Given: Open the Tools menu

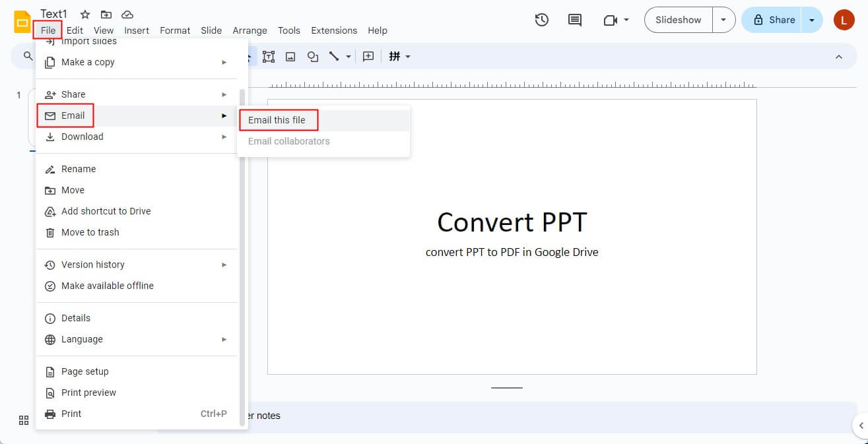Looking at the screenshot, I should click(x=288, y=30).
